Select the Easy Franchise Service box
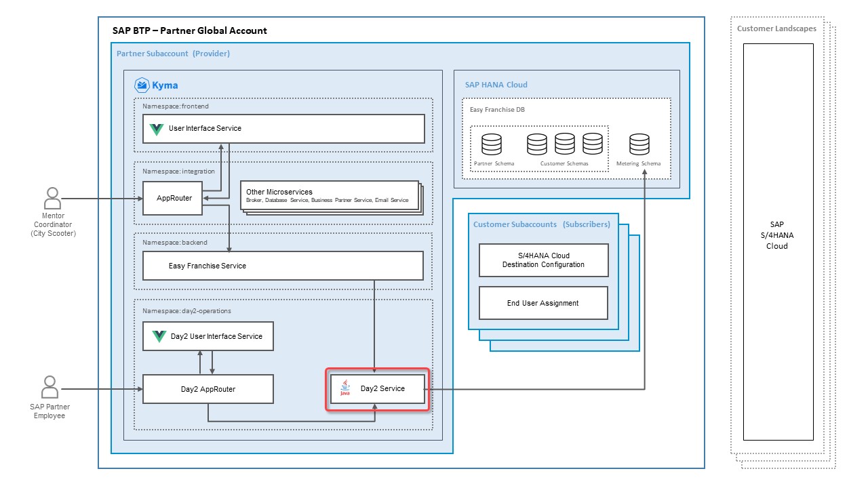Image resolution: width=868 pixels, height=488 pixels. (283, 266)
